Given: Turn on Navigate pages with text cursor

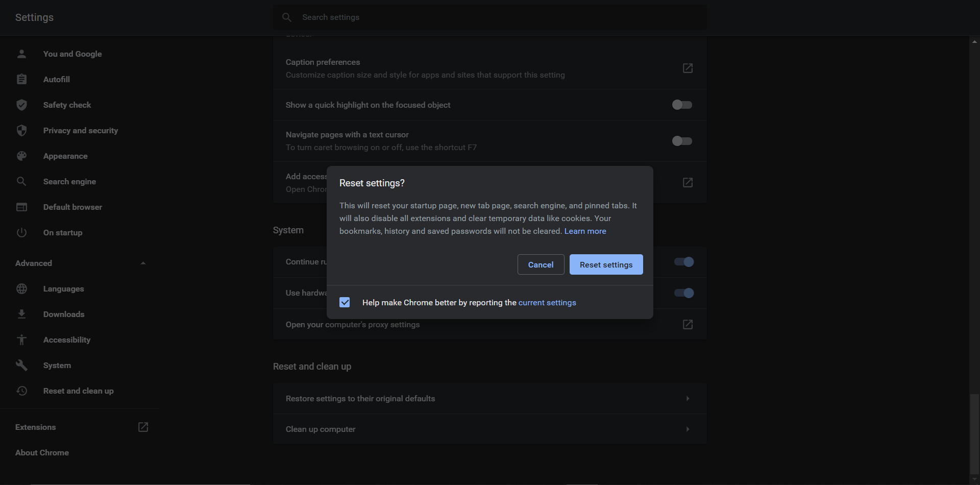Looking at the screenshot, I should [682, 141].
